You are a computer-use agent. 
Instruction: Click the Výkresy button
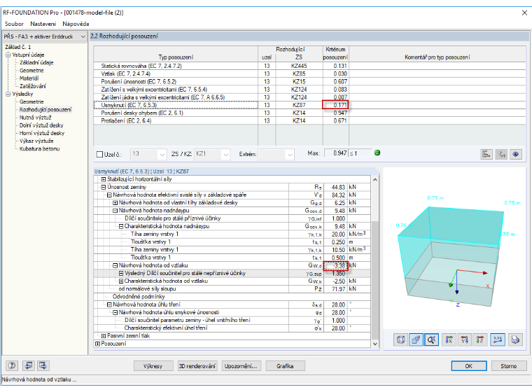(x=153, y=366)
